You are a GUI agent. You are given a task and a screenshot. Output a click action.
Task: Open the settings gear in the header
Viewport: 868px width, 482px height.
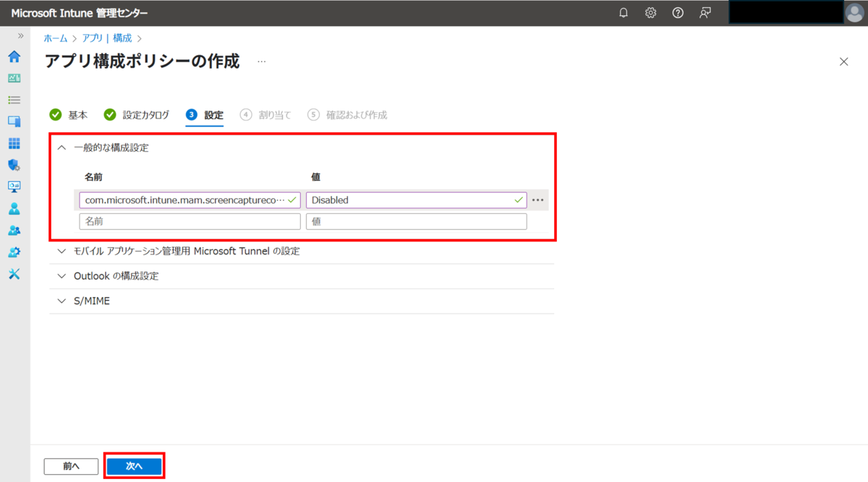coord(650,13)
